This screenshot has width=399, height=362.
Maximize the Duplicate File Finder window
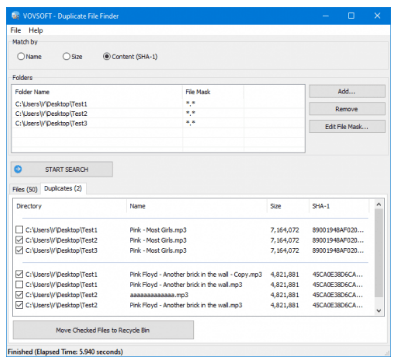[x=351, y=16]
